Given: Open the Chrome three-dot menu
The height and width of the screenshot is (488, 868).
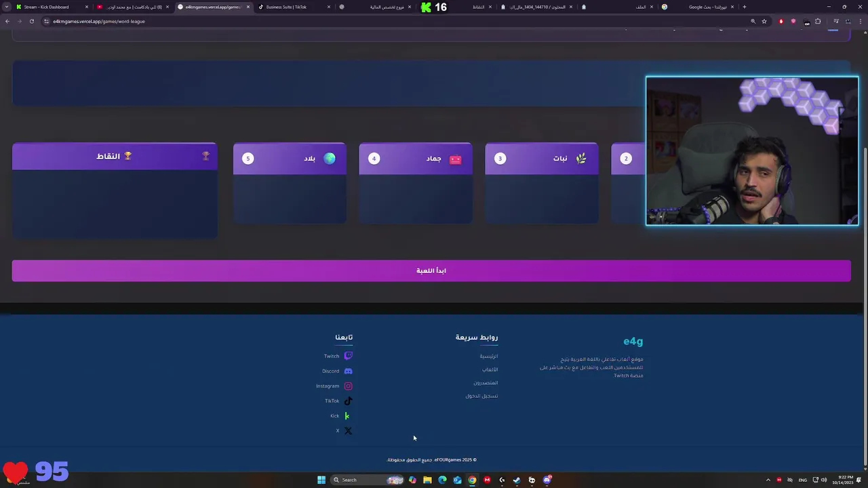Looking at the screenshot, I should tap(862, 21).
